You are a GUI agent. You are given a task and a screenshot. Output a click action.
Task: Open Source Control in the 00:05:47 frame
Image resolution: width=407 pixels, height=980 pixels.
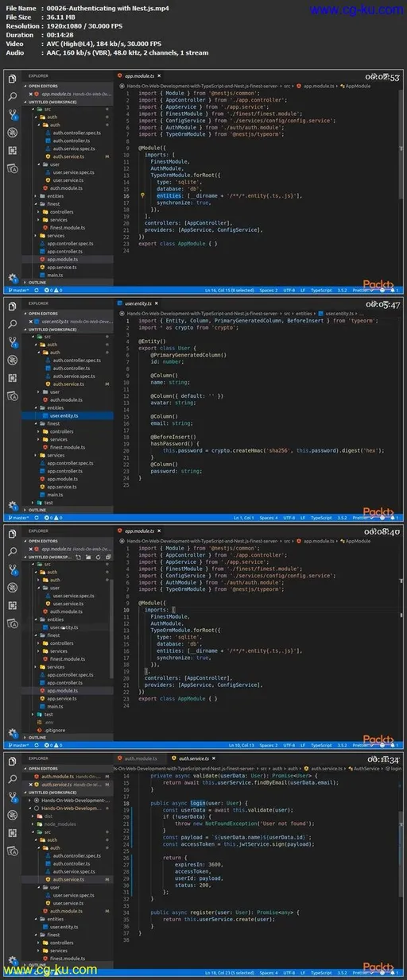(12, 342)
